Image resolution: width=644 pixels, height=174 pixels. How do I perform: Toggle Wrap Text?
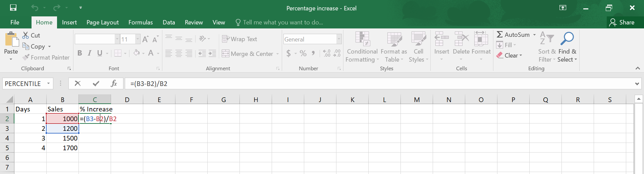pos(239,39)
